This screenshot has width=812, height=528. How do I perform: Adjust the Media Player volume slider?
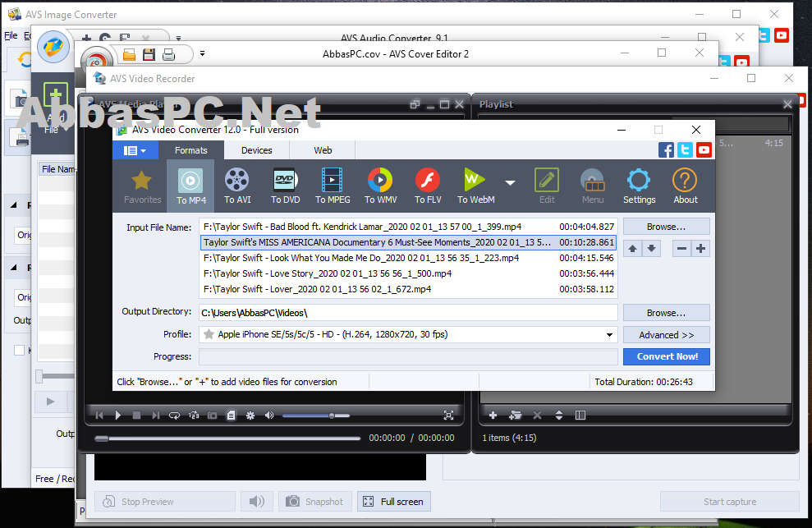(316, 415)
